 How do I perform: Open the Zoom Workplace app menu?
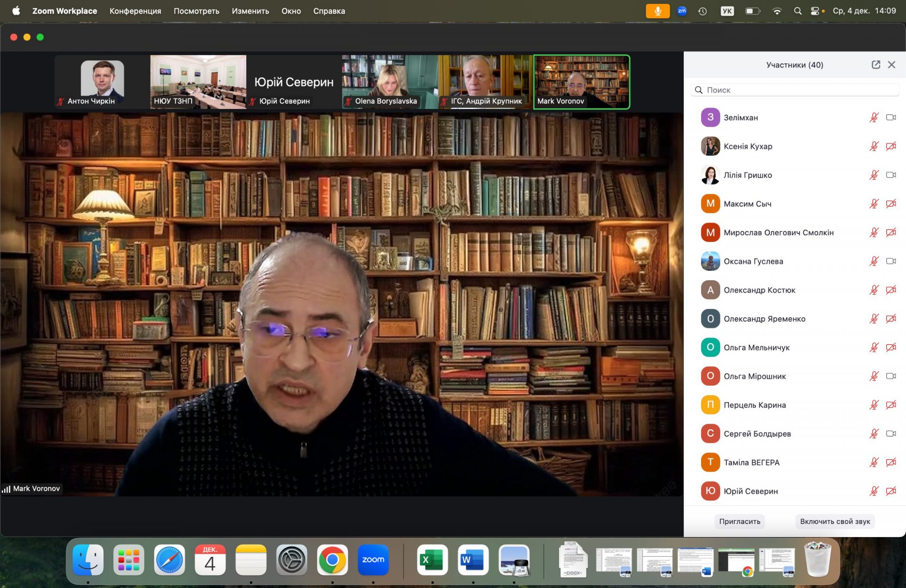tap(65, 11)
